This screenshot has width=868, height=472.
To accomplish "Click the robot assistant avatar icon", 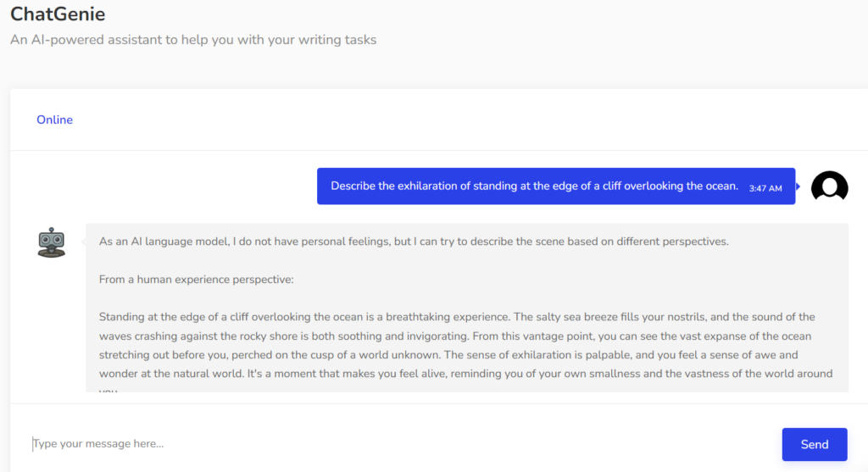I will (x=52, y=242).
